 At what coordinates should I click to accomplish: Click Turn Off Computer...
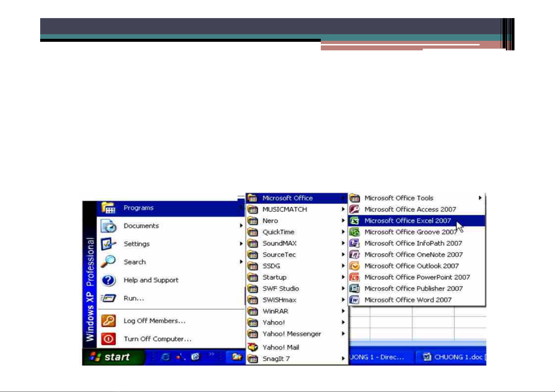coord(157,339)
